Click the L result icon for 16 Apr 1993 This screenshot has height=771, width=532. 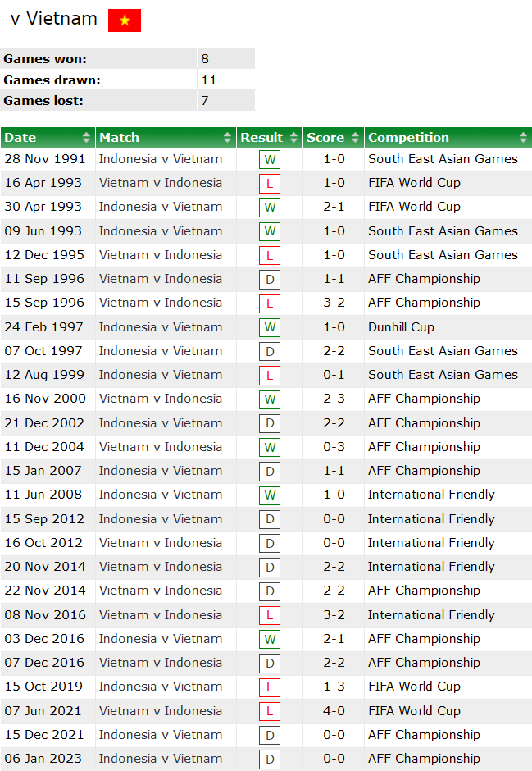(269, 184)
